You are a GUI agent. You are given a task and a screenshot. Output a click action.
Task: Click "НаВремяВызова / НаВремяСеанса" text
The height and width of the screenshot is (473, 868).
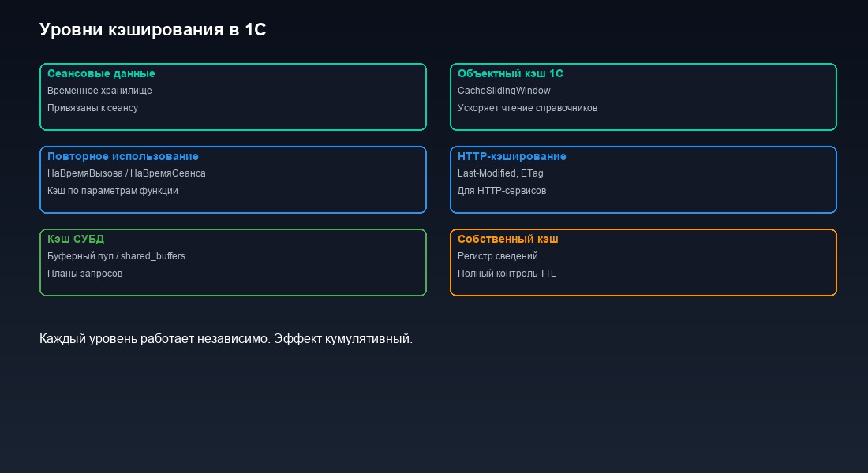[x=126, y=173]
